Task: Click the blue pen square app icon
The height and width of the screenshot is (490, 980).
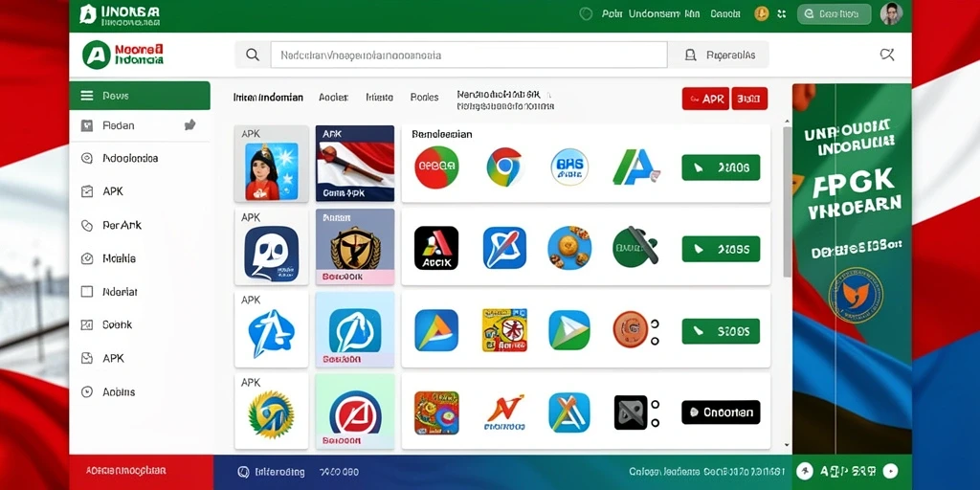Action: 504,248
